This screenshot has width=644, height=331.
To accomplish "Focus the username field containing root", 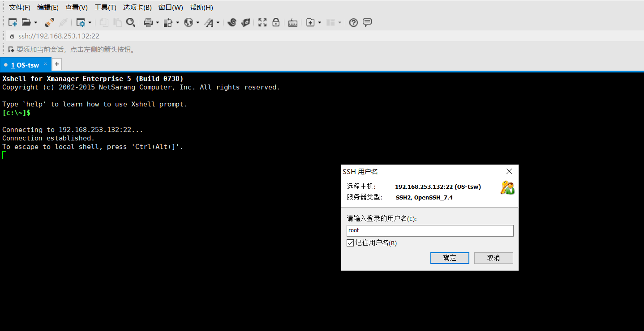I will [430, 230].
